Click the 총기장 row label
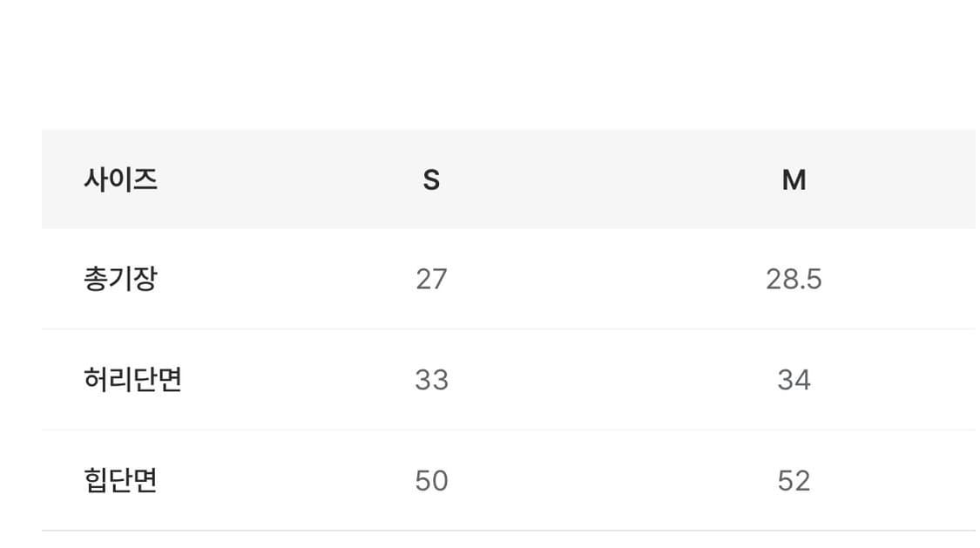This screenshot has height=548, width=980. point(120,279)
